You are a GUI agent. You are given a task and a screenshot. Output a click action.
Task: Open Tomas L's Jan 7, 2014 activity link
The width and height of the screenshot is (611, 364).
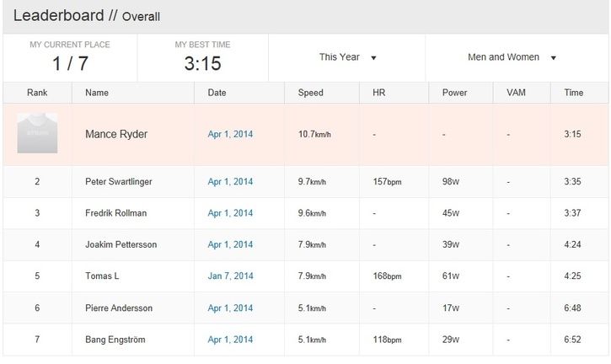point(230,276)
